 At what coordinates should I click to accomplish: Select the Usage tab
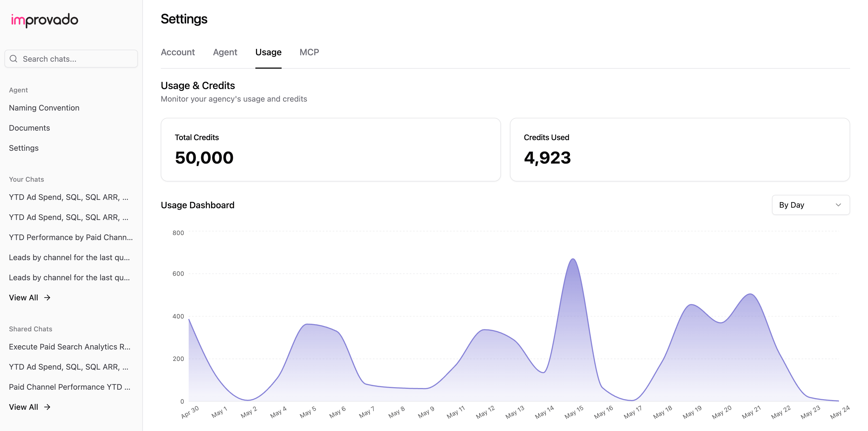coord(268,52)
